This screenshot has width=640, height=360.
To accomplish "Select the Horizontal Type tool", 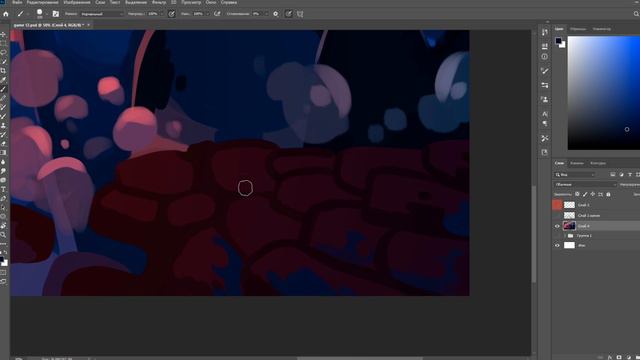I will pos(3,189).
